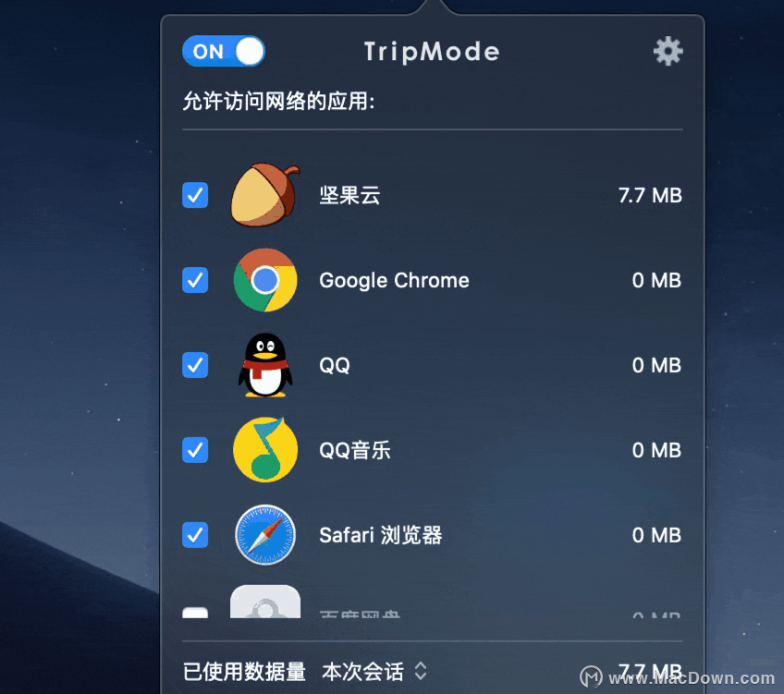Uncheck 坚果云 network access checkbox
This screenshot has height=694, width=784.
(x=195, y=195)
